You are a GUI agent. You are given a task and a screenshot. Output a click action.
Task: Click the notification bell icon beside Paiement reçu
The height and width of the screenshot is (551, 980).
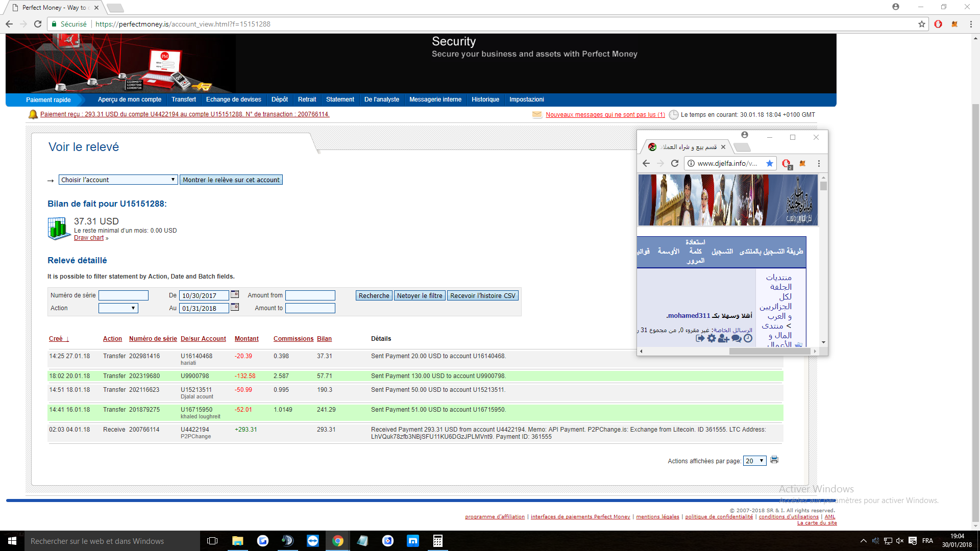point(33,114)
